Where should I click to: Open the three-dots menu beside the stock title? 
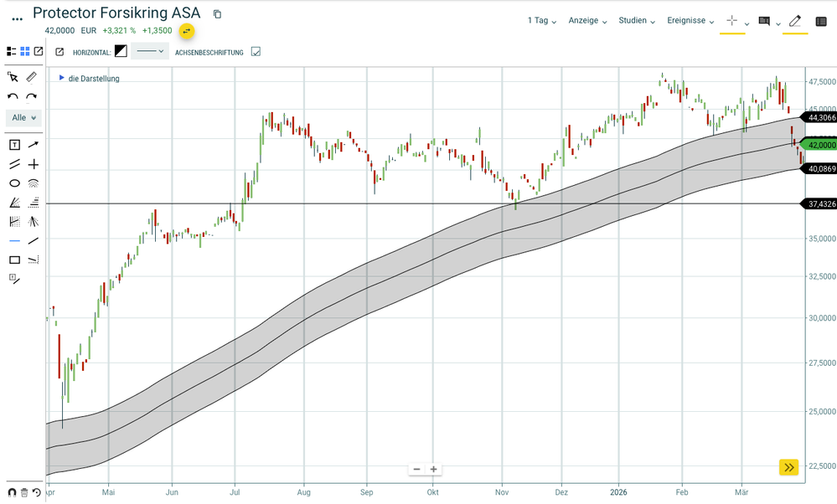[x=17, y=19]
